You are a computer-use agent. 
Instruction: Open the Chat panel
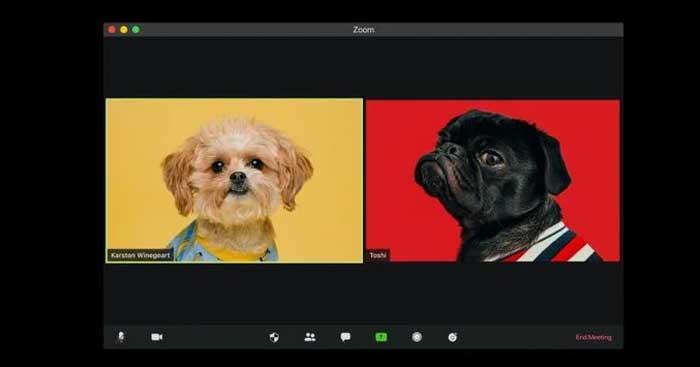(x=346, y=337)
